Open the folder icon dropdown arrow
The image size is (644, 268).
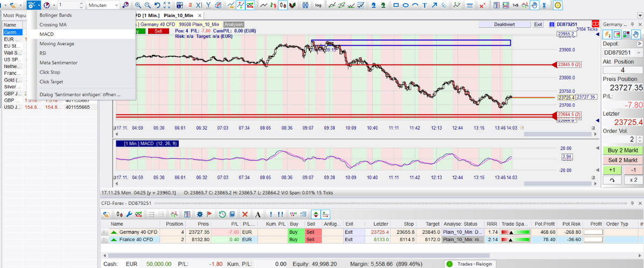pos(20,5)
